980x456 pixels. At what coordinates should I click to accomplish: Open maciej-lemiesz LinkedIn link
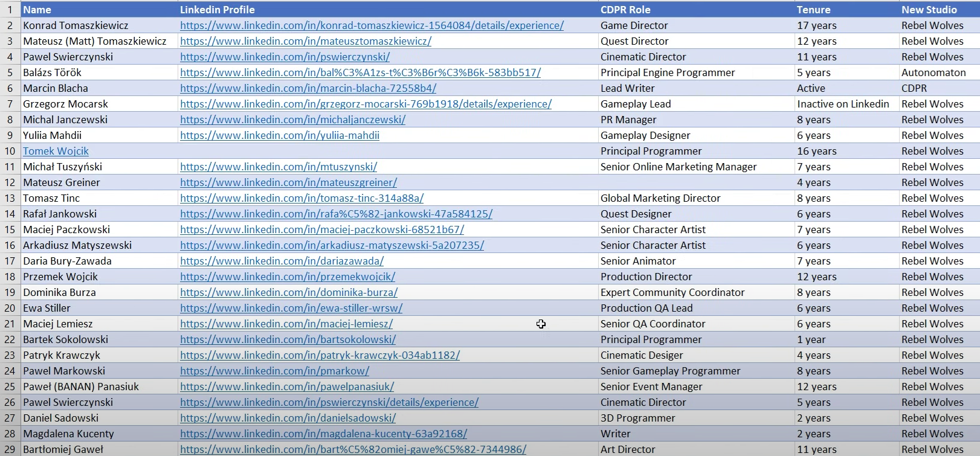286,324
